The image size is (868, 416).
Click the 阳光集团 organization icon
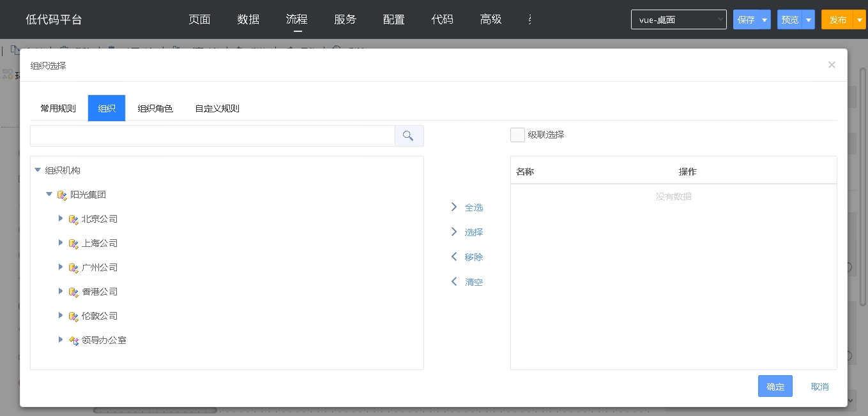click(62, 195)
